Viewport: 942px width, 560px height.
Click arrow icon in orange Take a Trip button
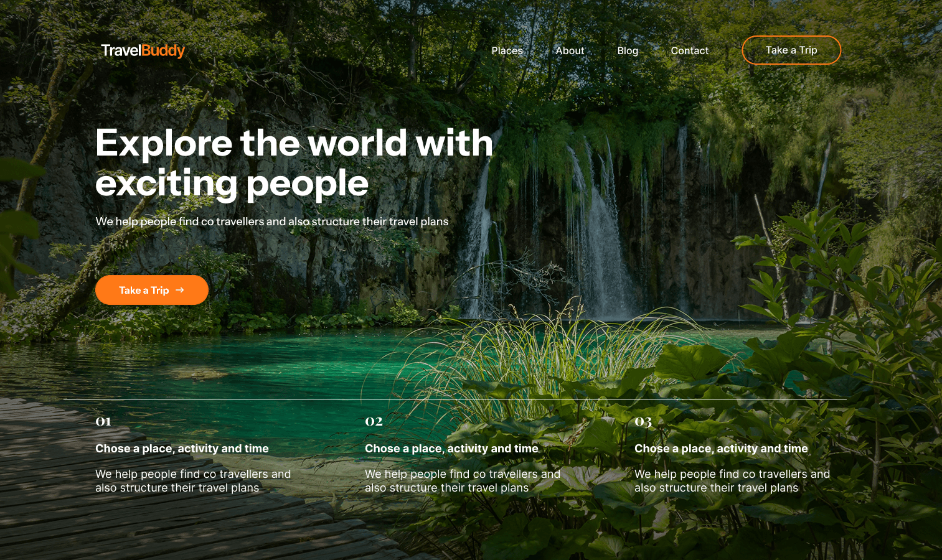tap(180, 290)
